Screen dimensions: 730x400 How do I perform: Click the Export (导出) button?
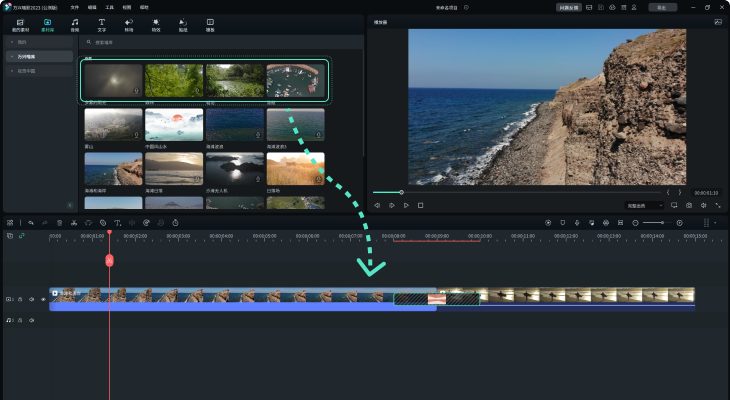[662, 7]
